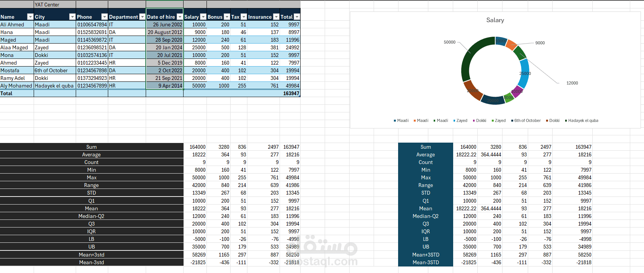
Task: Select phone cell 01525832691
Action: [92, 32]
